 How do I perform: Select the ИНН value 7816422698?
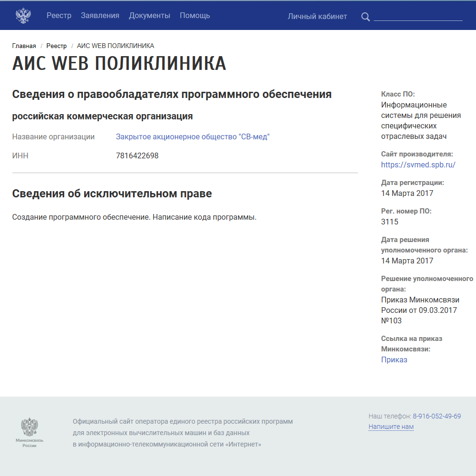(x=137, y=155)
